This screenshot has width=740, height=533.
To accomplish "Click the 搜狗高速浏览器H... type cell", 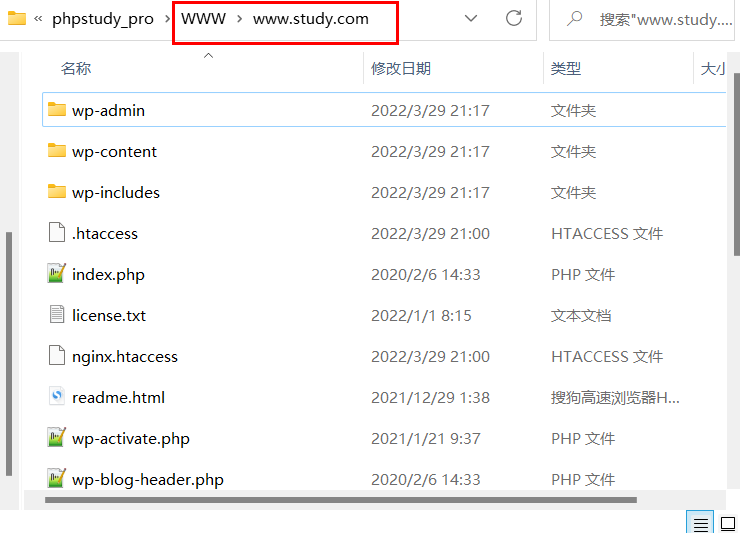I will coord(615,398).
